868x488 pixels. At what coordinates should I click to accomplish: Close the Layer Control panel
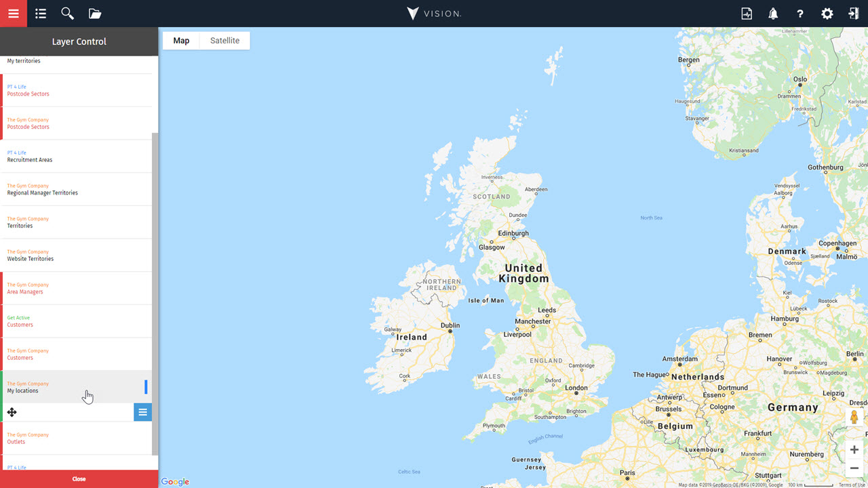point(79,479)
